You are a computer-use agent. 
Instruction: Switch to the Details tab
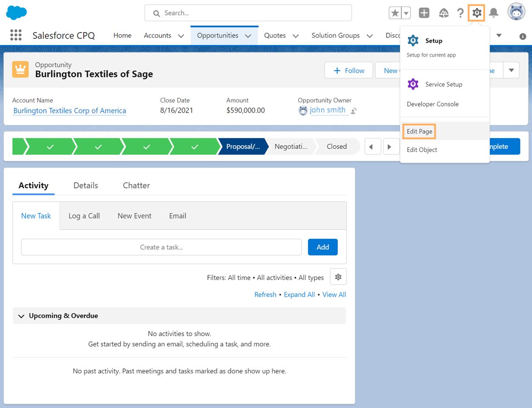tap(86, 185)
